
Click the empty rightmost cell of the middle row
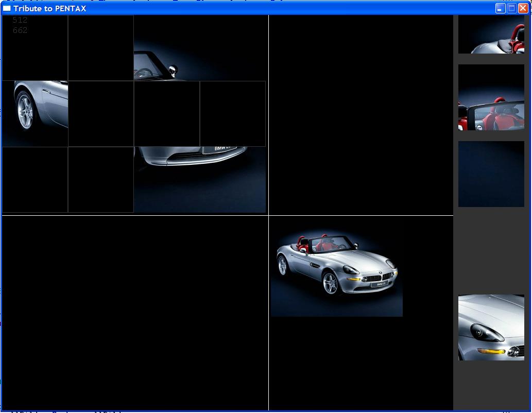pos(233,113)
